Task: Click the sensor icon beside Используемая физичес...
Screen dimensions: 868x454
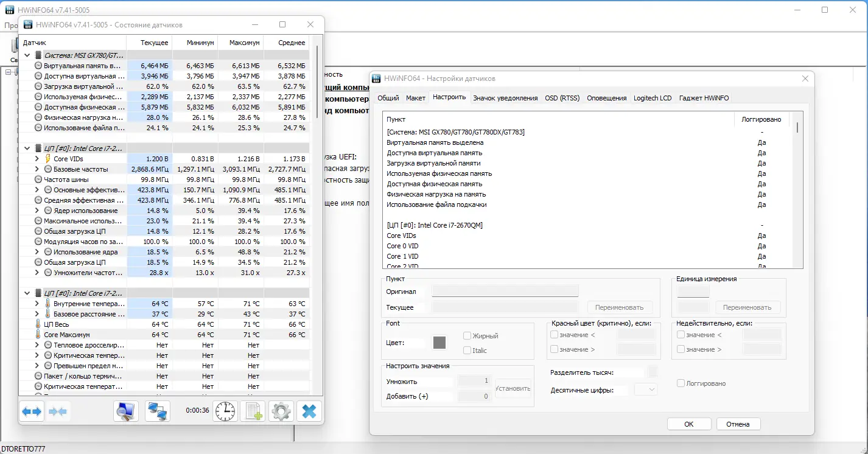Action: (38, 97)
